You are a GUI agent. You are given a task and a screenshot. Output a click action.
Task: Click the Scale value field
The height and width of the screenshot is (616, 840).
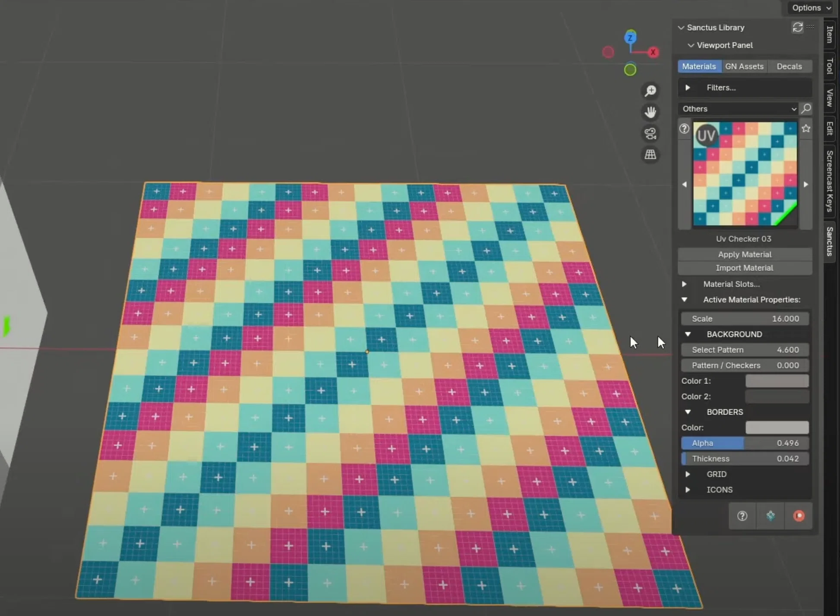click(745, 319)
